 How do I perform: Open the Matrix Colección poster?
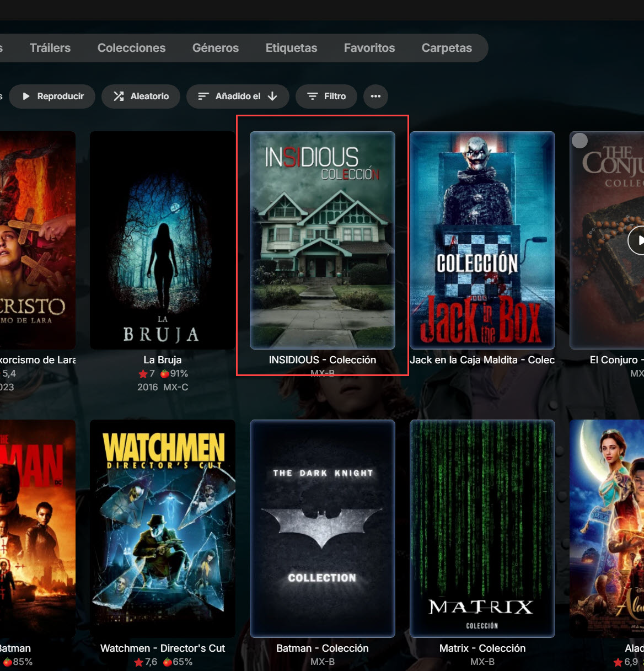482,529
